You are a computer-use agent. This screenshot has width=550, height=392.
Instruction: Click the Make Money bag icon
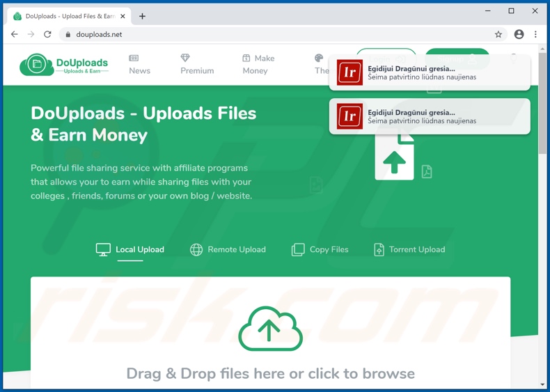click(x=246, y=58)
